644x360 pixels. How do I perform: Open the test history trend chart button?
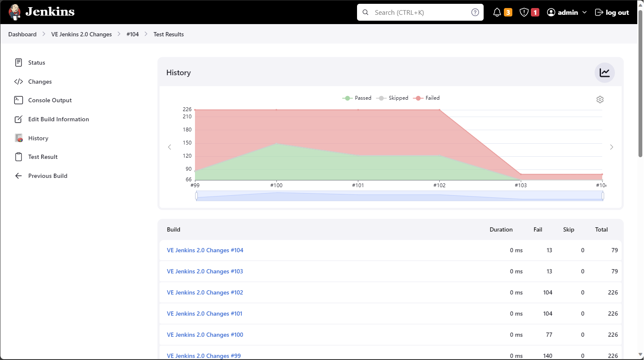tap(605, 73)
